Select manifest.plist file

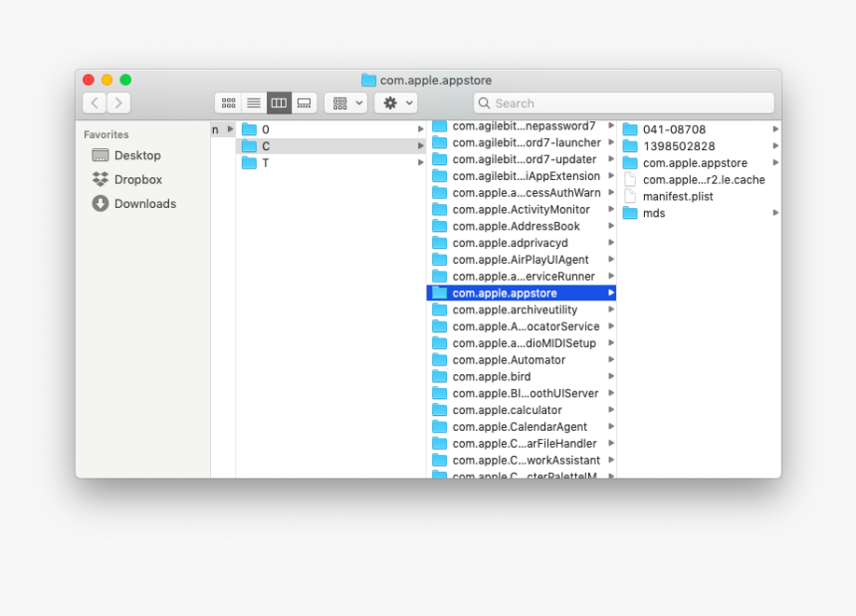click(x=700, y=196)
